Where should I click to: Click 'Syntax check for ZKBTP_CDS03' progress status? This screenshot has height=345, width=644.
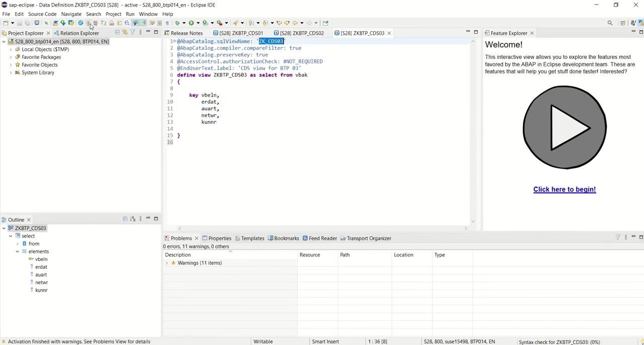click(559, 341)
